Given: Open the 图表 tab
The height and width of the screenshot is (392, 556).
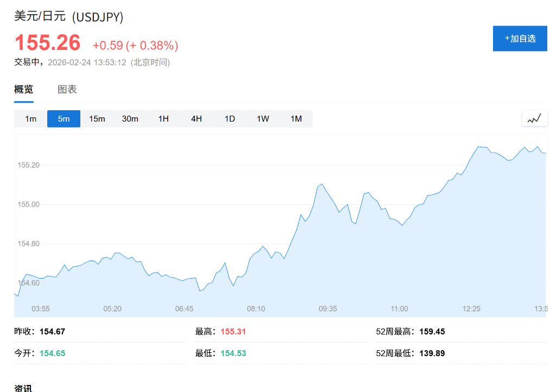Looking at the screenshot, I should tap(66, 89).
